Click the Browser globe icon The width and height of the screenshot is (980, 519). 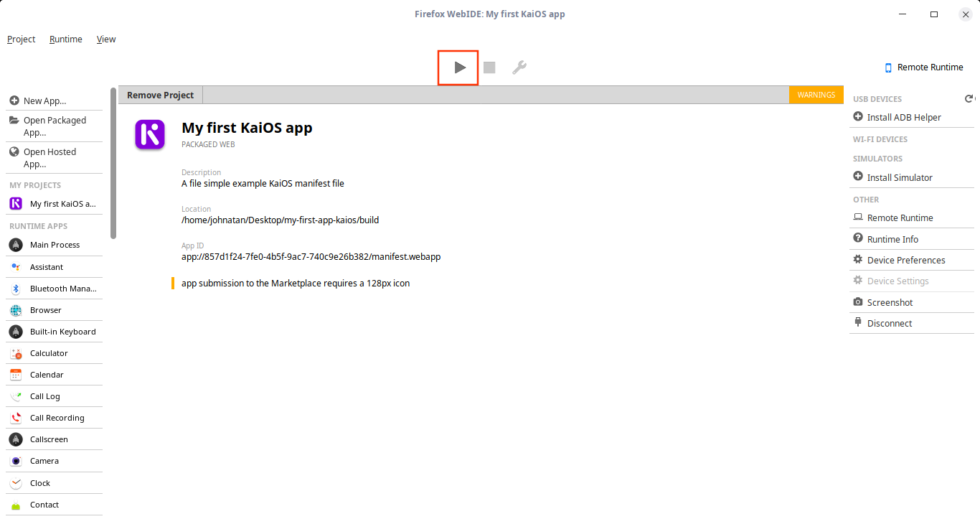pos(16,310)
